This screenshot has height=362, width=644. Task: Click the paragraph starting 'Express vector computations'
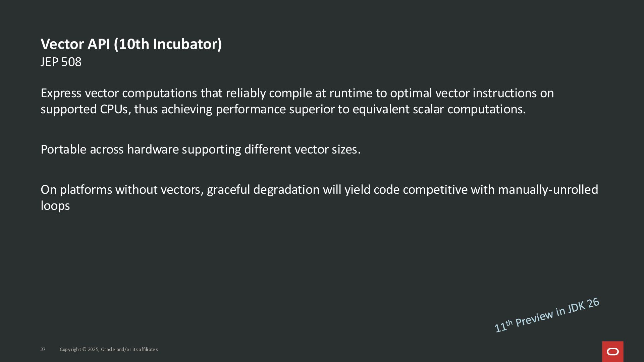[x=297, y=101]
